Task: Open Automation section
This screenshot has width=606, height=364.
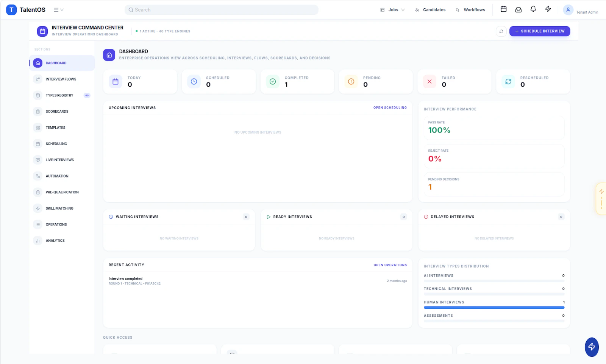Action: point(62,176)
